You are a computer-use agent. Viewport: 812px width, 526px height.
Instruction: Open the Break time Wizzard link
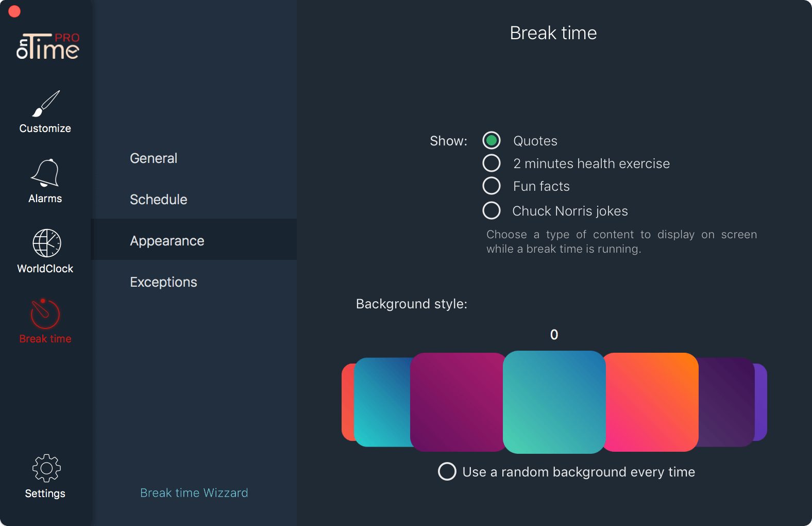pyautogui.click(x=194, y=493)
